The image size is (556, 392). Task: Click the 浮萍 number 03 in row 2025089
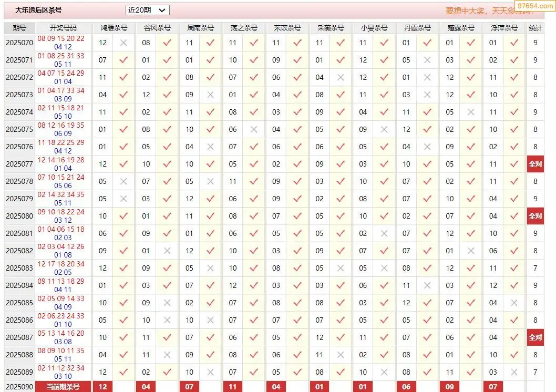pyautogui.click(x=493, y=372)
